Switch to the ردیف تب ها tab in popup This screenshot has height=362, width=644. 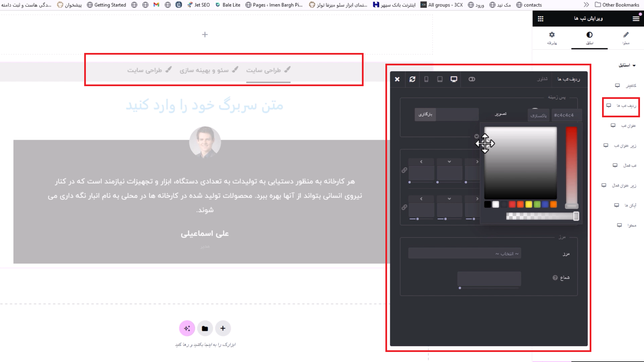(x=569, y=79)
